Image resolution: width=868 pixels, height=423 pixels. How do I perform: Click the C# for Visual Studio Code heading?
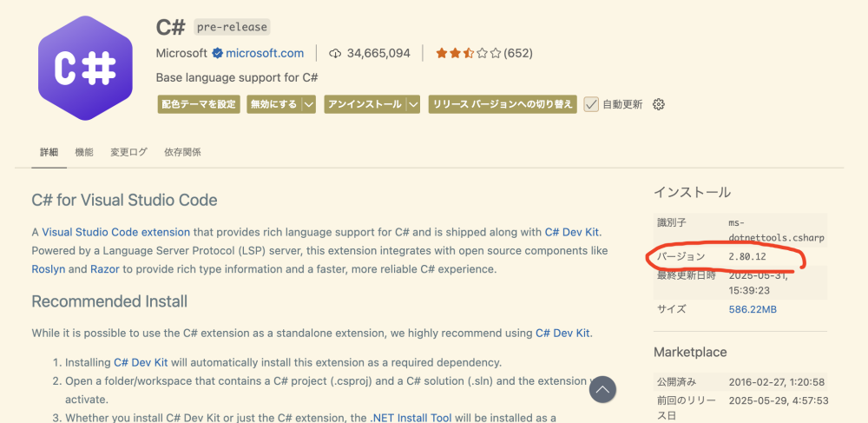pyautogui.click(x=124, y=200)
